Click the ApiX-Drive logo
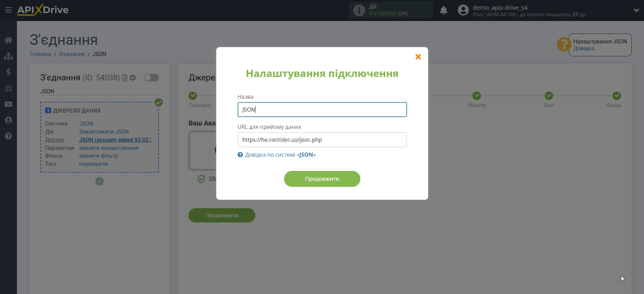The image size is (644, 294). point(43,10)
